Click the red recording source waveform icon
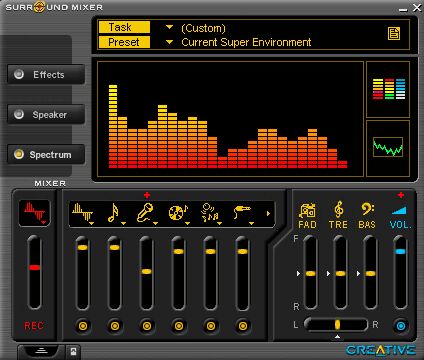 (x=34, y=213)
